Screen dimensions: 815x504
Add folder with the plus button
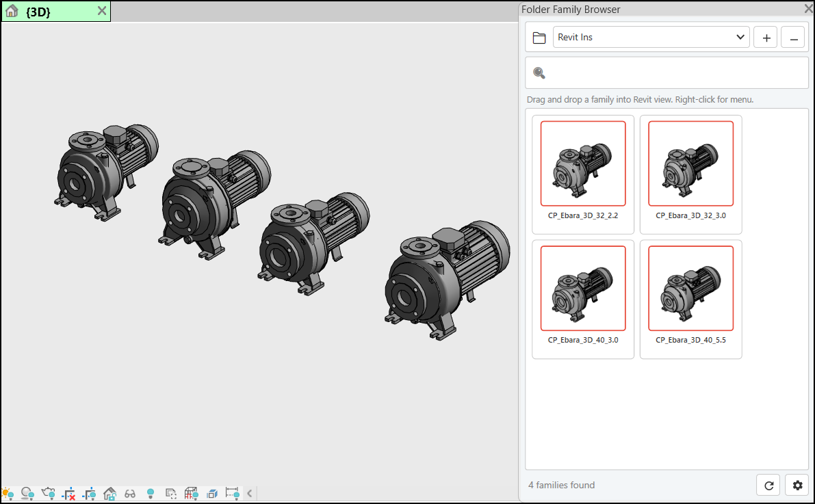click(766, 38)
